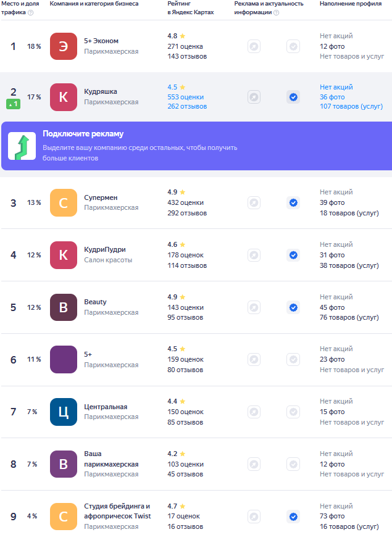Select 'Студия брейдинга и афропричесок Twist'
The image size is (392, 540).
[x=117, y=511]
